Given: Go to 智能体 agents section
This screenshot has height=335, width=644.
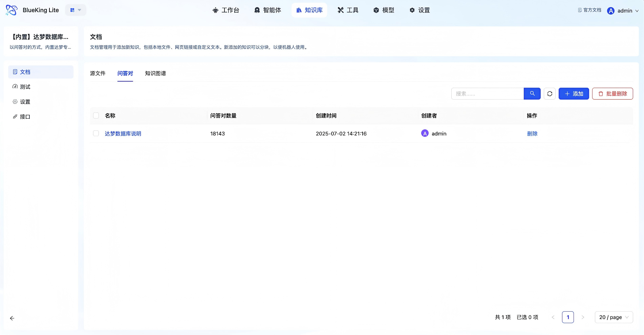Looking at the screenshot, I should 267,10.
